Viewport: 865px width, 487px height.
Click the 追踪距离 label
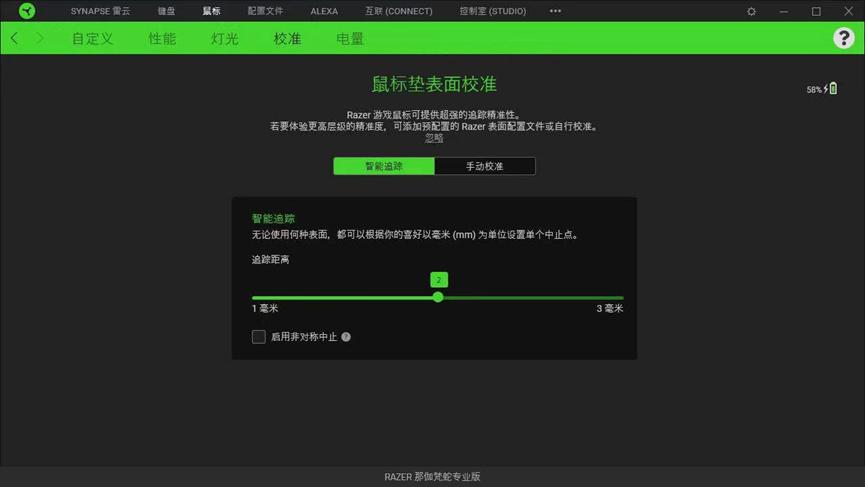pyautogui.click(x=270, y=259)
